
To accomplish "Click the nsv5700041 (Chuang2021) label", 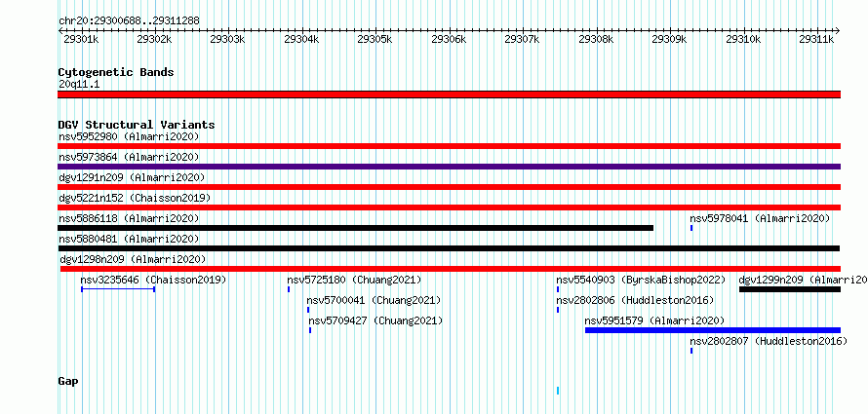I will pos(374,300).
